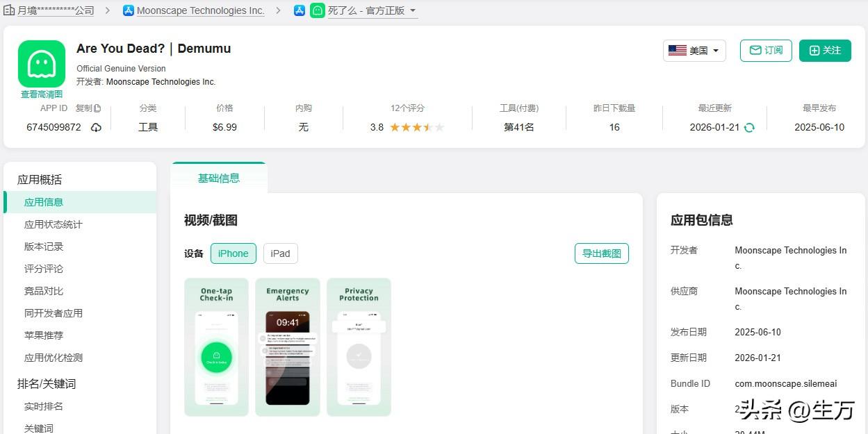
Task: Open Moonscape Technologies Inc. breadcrumb link
Action: (x=201, y=10)
